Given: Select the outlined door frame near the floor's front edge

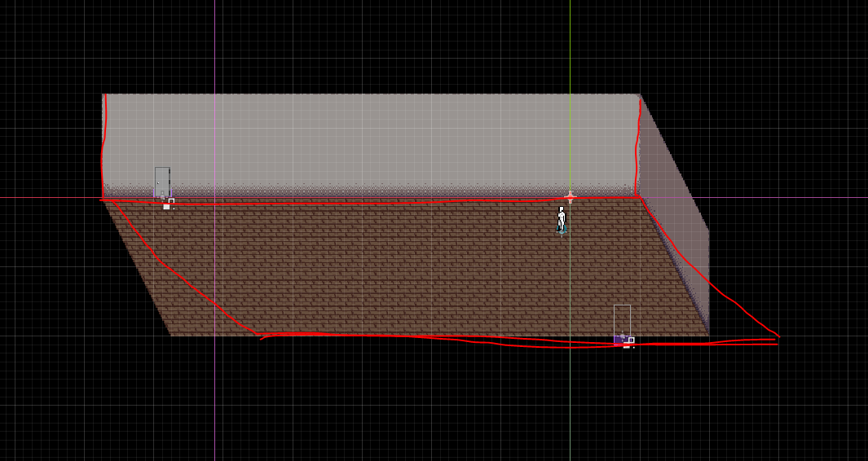Looking at the screenshot, I should pyautogui.click(x=622, y=320).
